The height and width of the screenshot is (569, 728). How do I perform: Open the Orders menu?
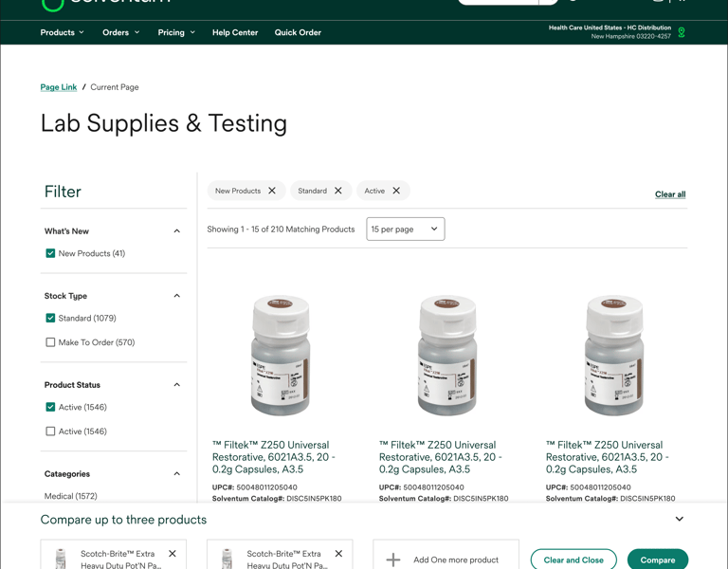121,32
